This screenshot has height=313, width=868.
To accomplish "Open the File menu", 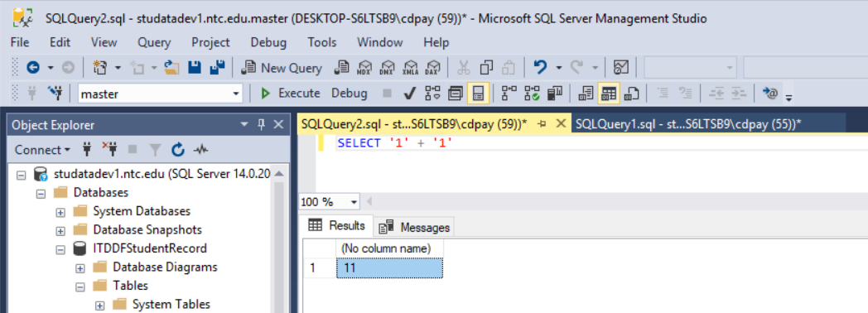I will pos(20,42).
